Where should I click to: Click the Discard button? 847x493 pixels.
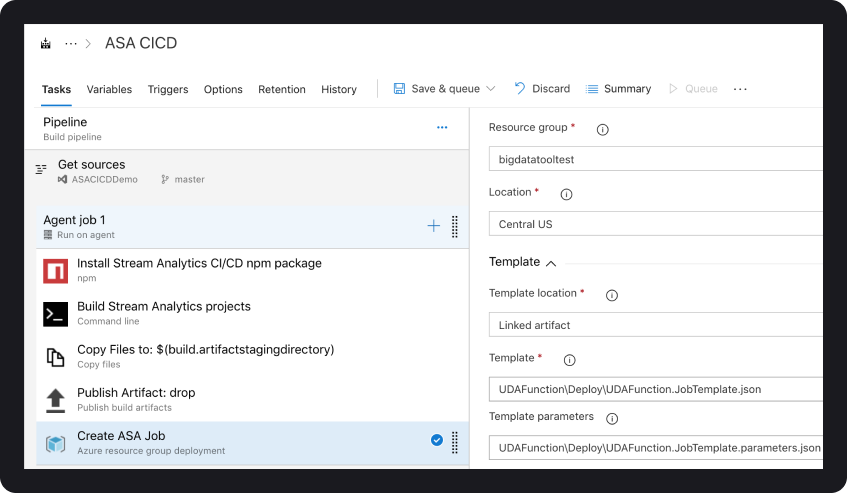tap(541, 89)
